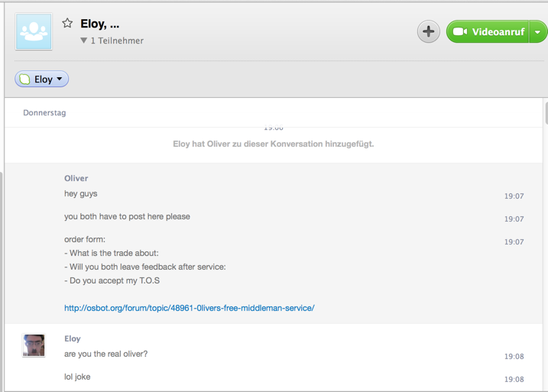This screenshot has width=548, height=392.
Task: Click the camera icon in Videoanruf button
Action: coord(460,31)
